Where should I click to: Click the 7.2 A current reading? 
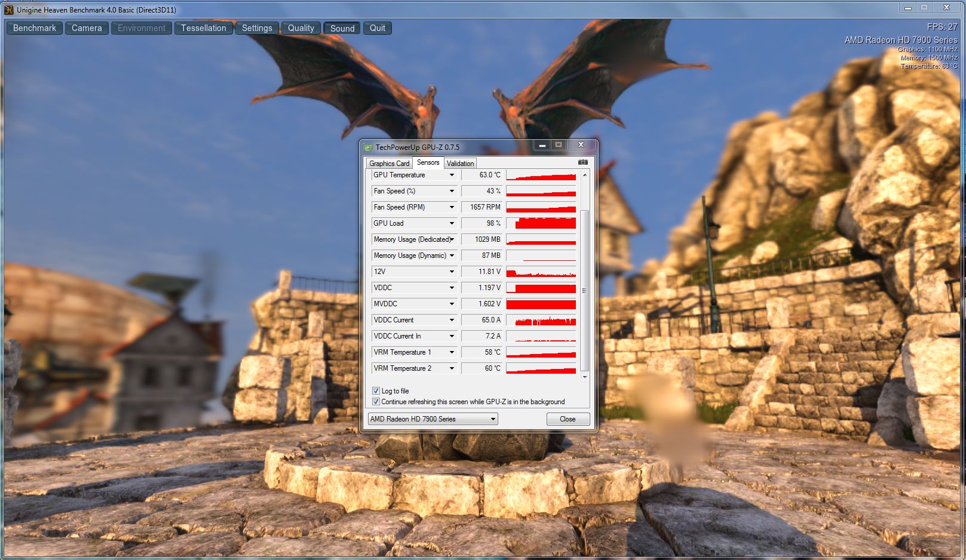click(482, 336)
